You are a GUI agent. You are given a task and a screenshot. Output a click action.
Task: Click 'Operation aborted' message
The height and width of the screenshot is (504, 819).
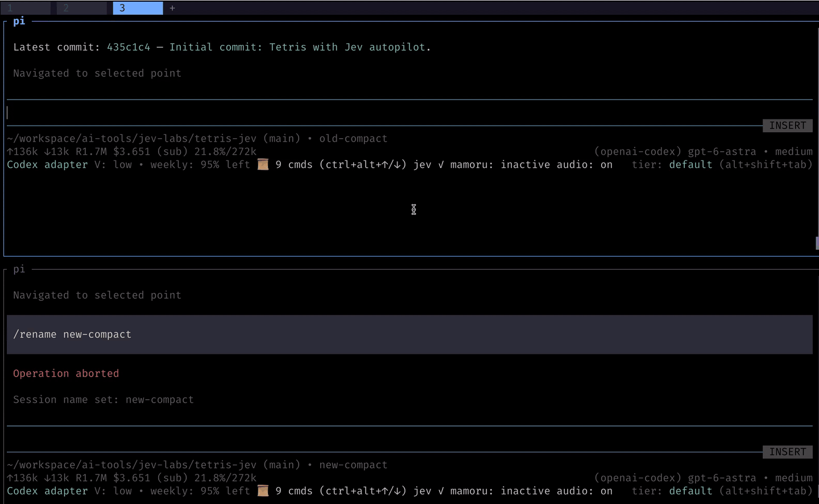66,374
